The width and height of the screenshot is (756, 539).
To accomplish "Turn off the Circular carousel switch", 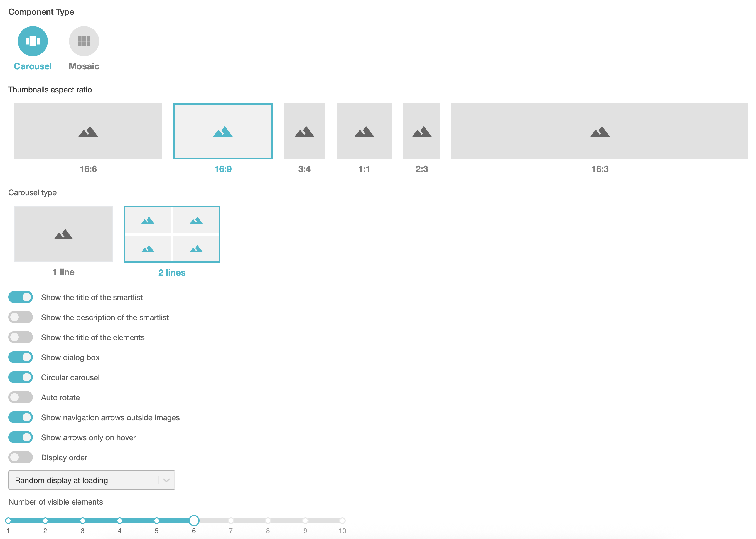I will pos(21,377).
